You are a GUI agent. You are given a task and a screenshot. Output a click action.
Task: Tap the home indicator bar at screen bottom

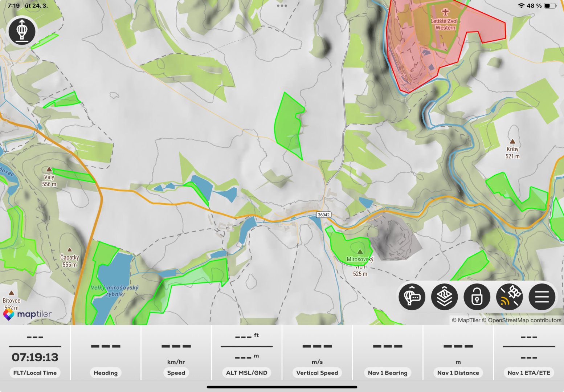point(282,387)
